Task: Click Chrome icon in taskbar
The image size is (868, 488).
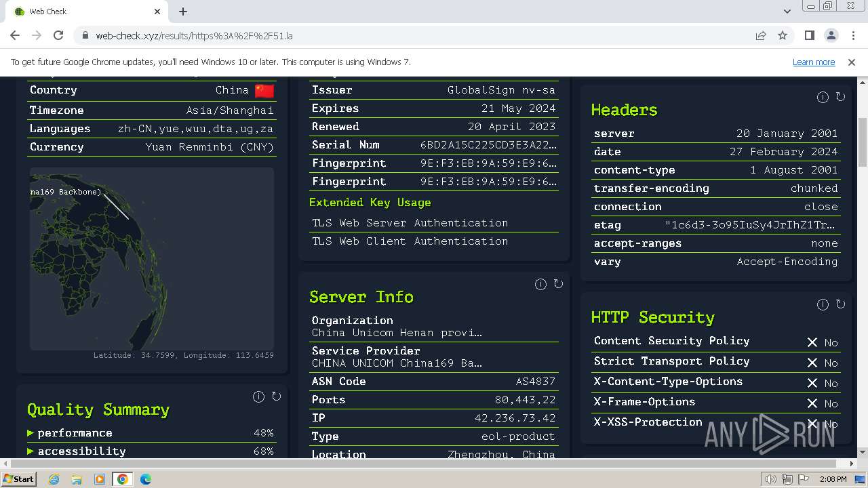Action: [x=122, y=479]
